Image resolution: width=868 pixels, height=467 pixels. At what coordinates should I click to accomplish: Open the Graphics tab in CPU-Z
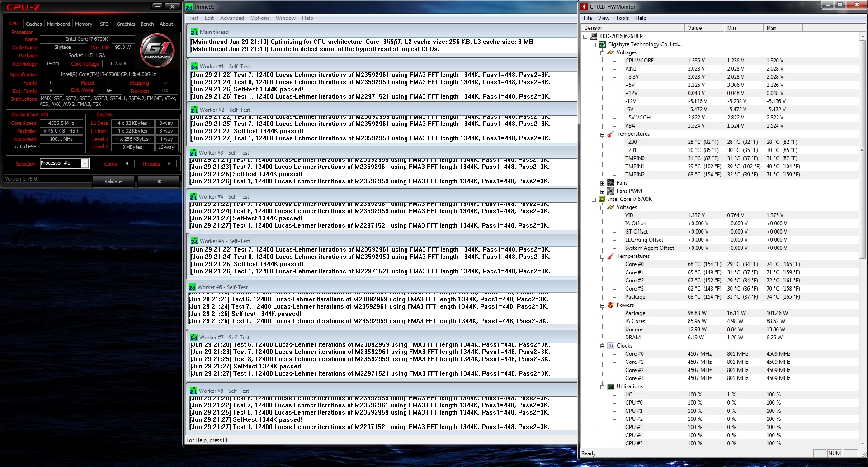[x=126, y=24]
